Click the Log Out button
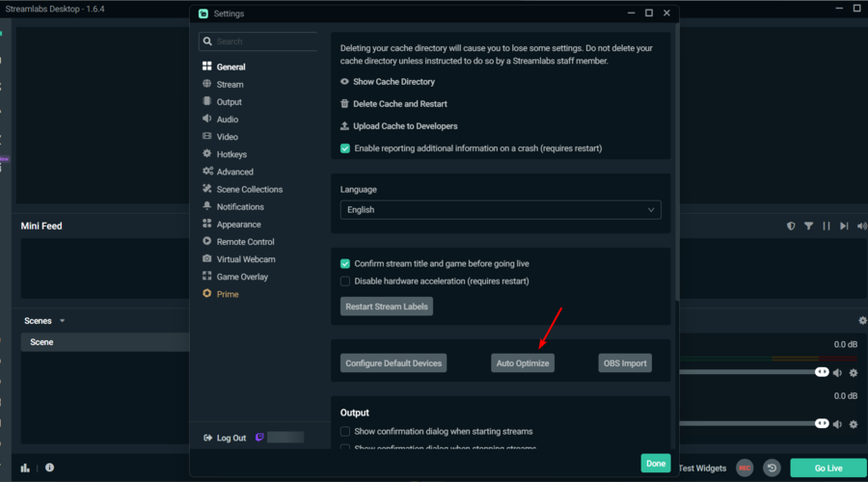868x482 pixels. click(x=225, y=438)
